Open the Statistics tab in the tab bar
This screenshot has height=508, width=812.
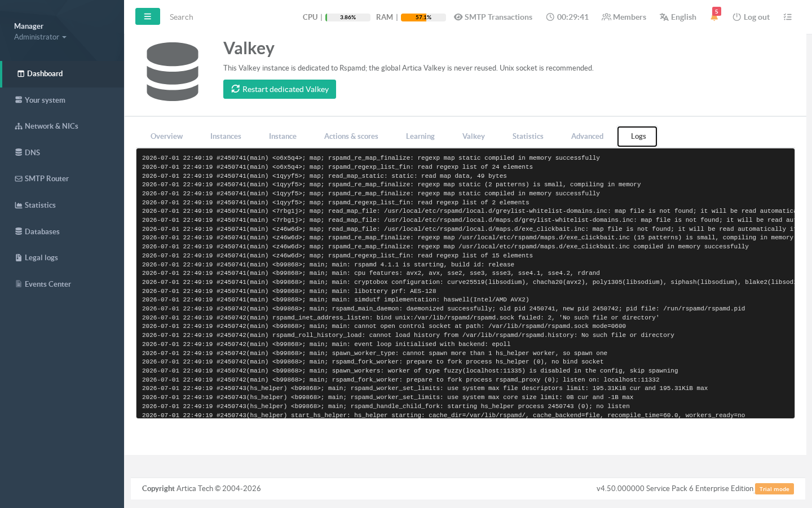point(528,136)
